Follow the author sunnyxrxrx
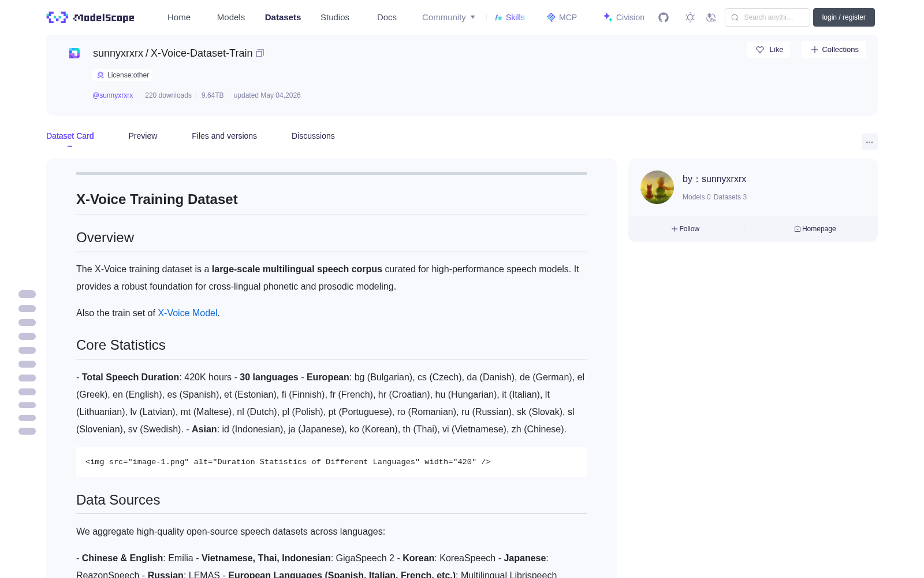 [x=685, y=229]
